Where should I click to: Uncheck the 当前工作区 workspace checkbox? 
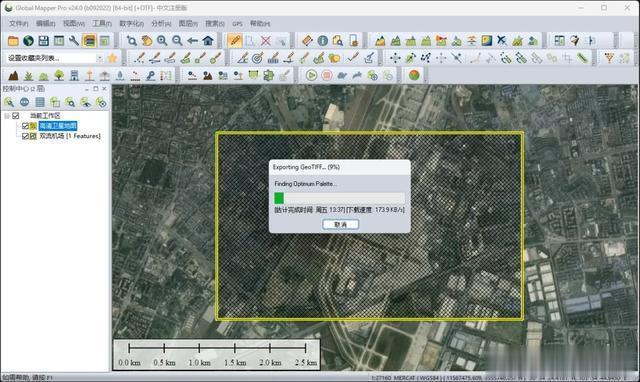[x=16, y=116]
